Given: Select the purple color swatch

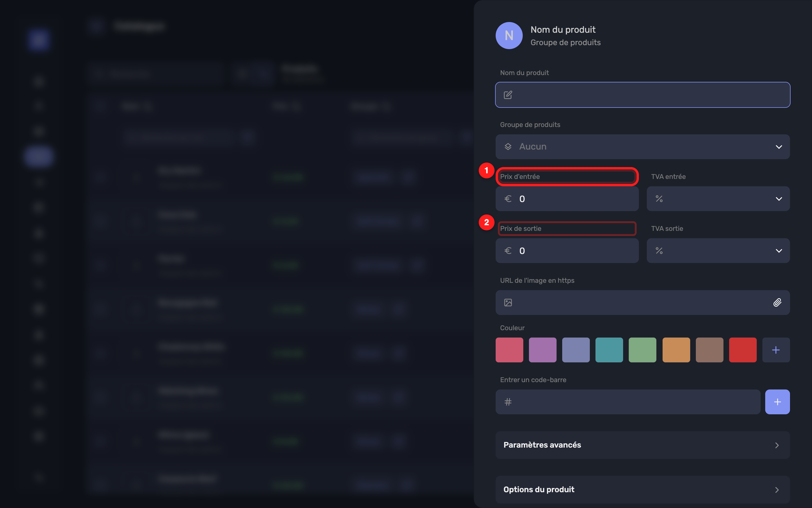Looking at the screenshot, I should pyautogui.click(x=542, y=350).
